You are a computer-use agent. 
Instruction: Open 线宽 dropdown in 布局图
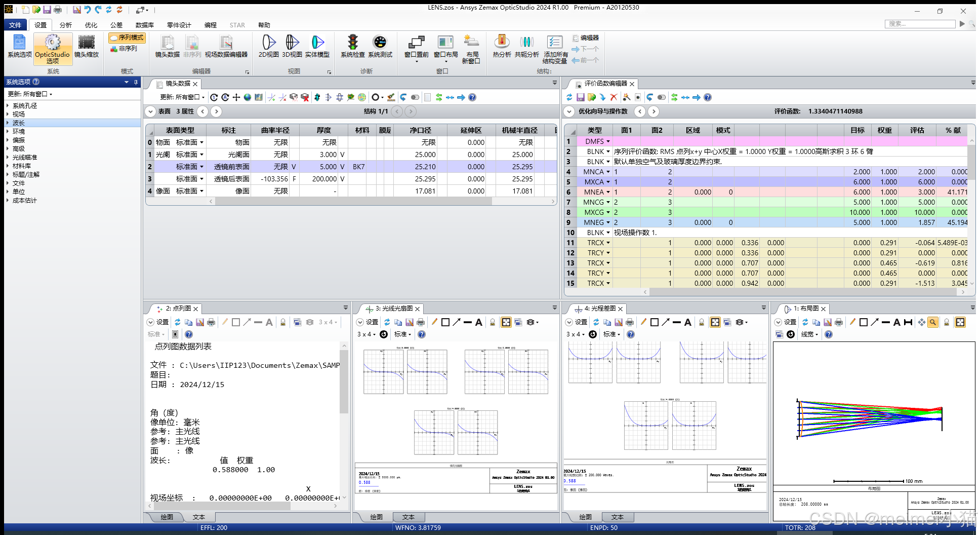809,334
